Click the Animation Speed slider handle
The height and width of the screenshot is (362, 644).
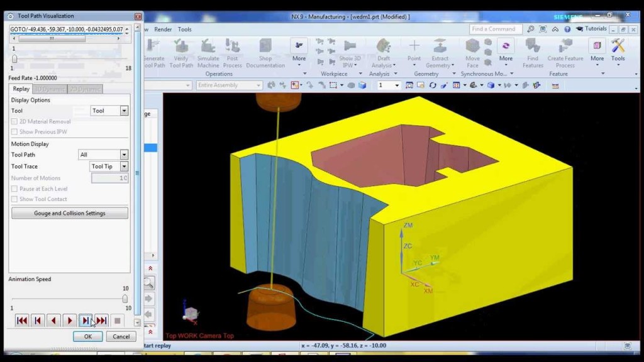125,299
